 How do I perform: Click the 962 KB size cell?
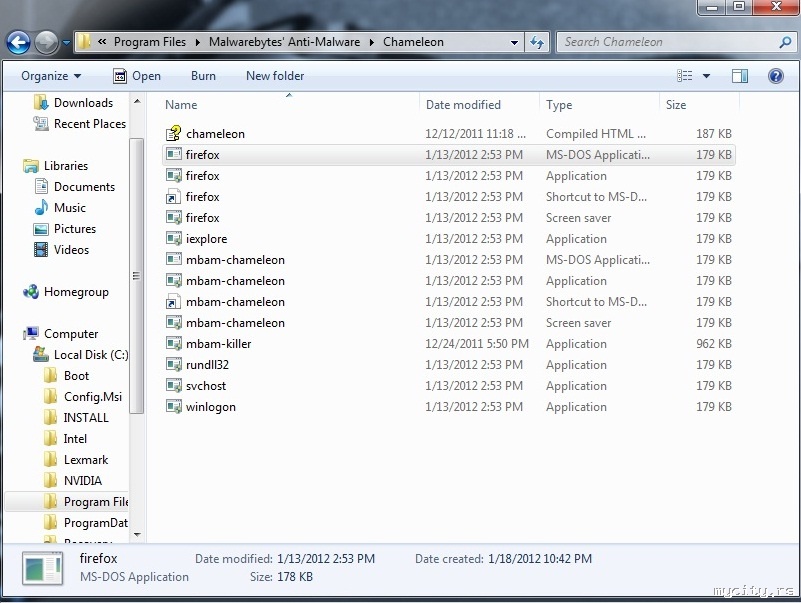pos(713,344)
